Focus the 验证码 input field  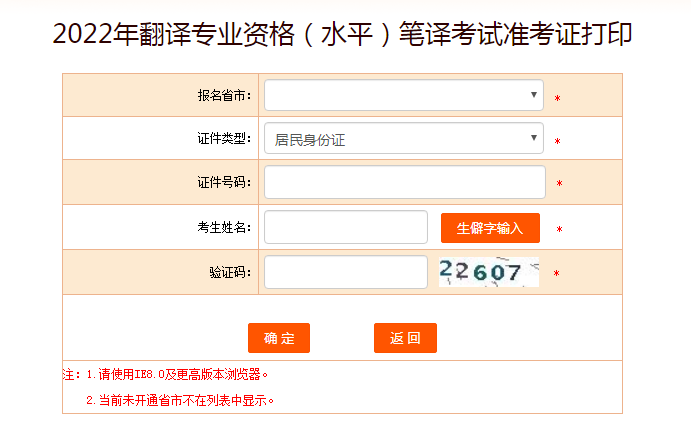pyautogui.click(x=346, y=272)
